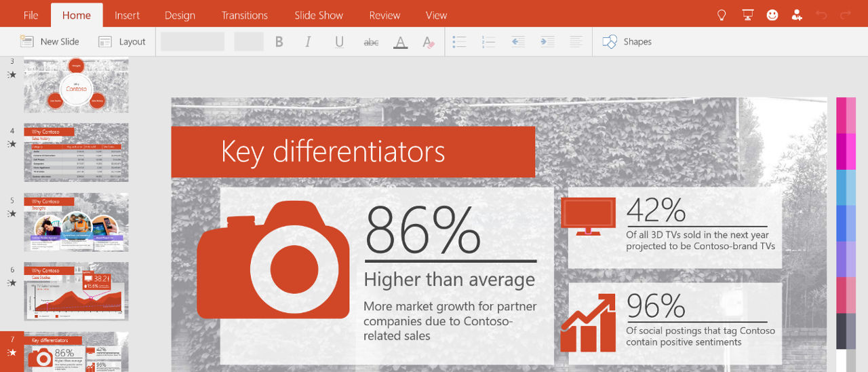868x372 pixels.
Task: Select slide 6 Case Studies thumbnail
Action: click(x=76, y=291)
